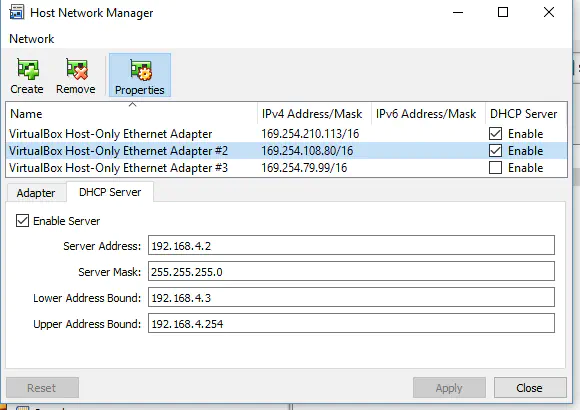The width and height of the screenshot is (580, 410).
Task: Click the Server Address input field
Action: tap(351, 245)
